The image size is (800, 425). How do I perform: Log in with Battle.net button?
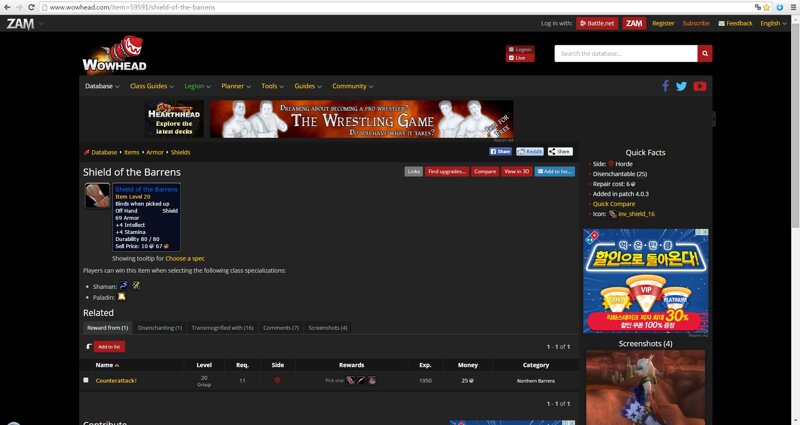[x=597, y=23]
